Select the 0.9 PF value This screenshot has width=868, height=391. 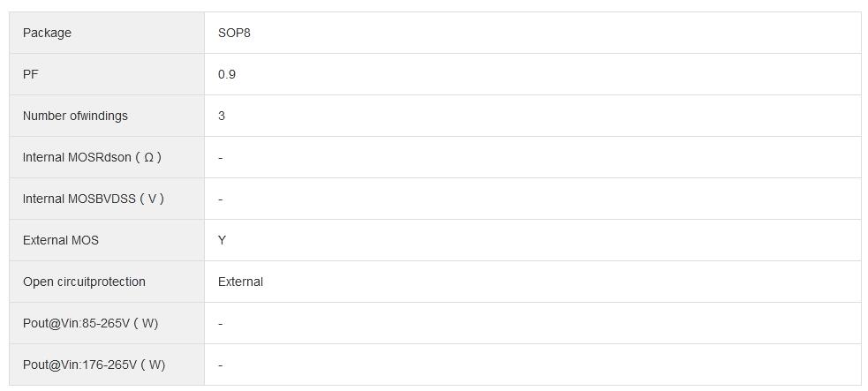tap(227, 74)
